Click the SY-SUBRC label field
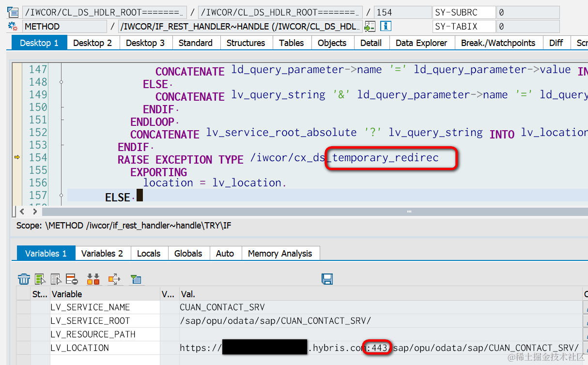The width and height of the screenshot is (588, 365). [464, 13]
